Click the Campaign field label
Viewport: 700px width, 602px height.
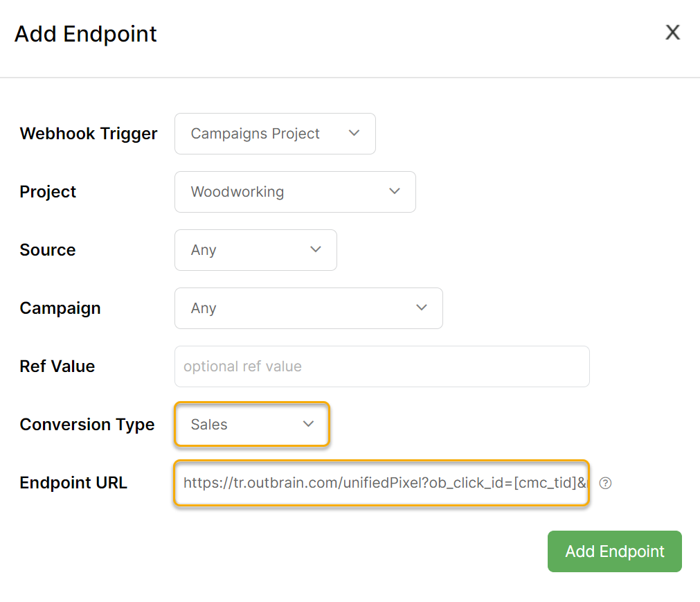point(60,308)
